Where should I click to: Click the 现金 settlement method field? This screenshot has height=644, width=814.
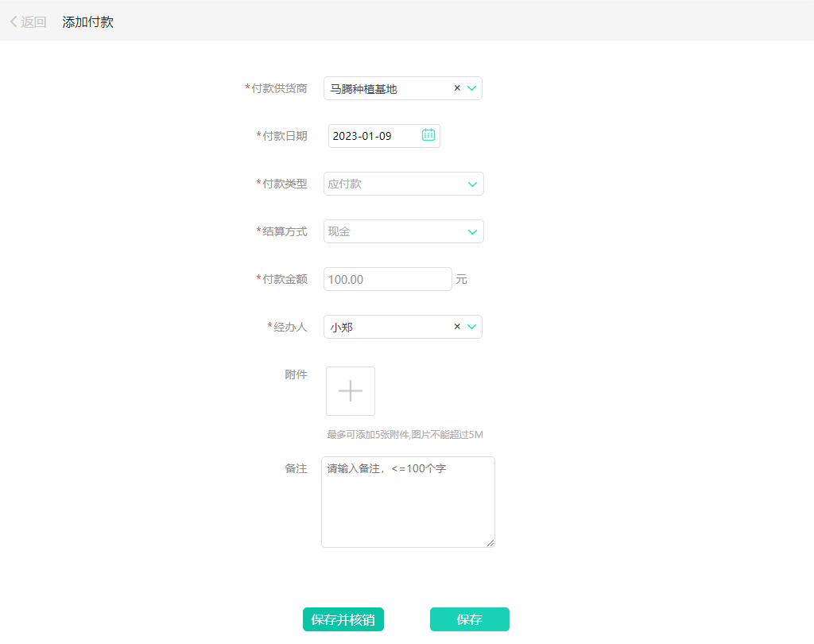pyautogui.click(x=393, y=231)
